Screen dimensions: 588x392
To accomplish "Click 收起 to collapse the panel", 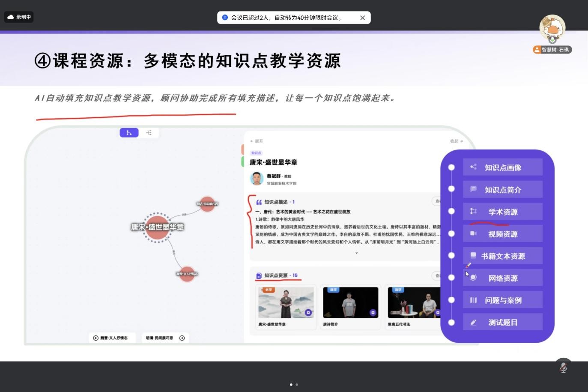I will point(456,141).
